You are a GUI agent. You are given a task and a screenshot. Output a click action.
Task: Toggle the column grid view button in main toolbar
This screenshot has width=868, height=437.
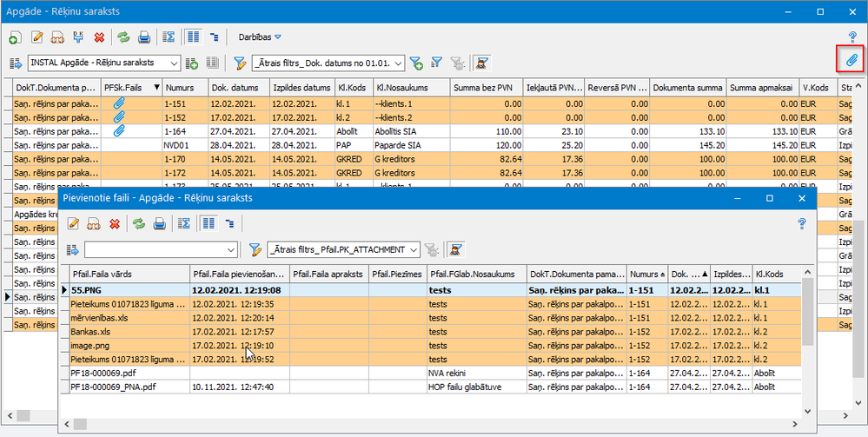[x=194, y=37]
